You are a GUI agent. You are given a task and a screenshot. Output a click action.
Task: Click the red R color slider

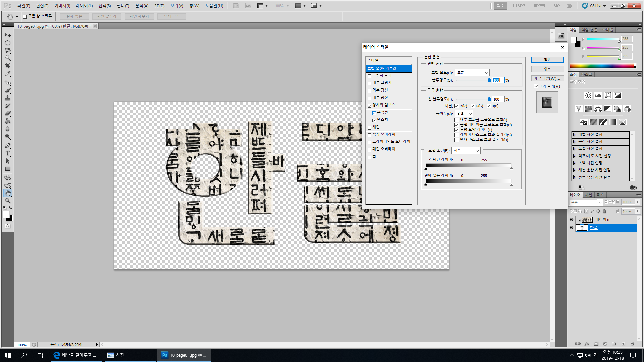click(602, 40)
